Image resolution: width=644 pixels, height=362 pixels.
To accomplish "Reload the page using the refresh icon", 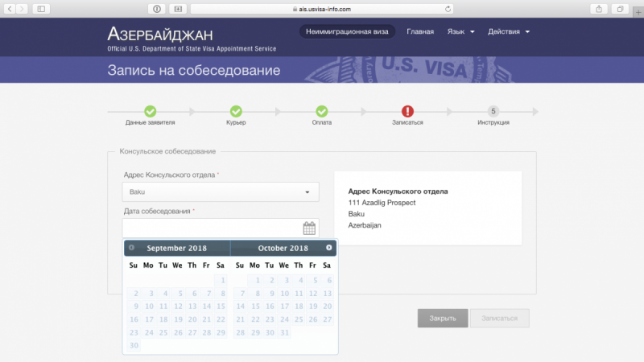I will 448,8.
